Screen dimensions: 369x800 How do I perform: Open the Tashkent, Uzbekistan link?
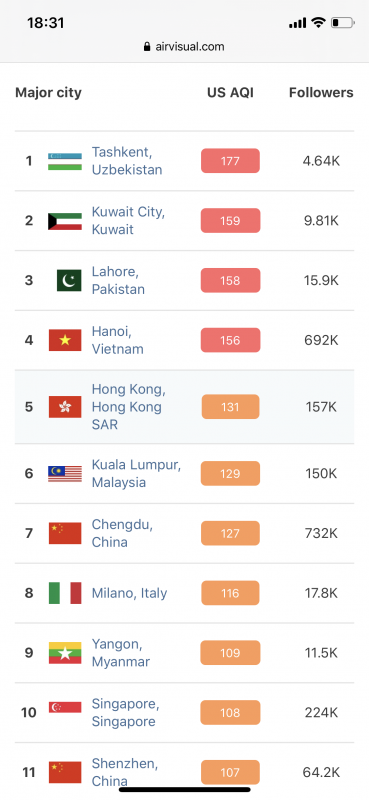[x=127, y=161]
